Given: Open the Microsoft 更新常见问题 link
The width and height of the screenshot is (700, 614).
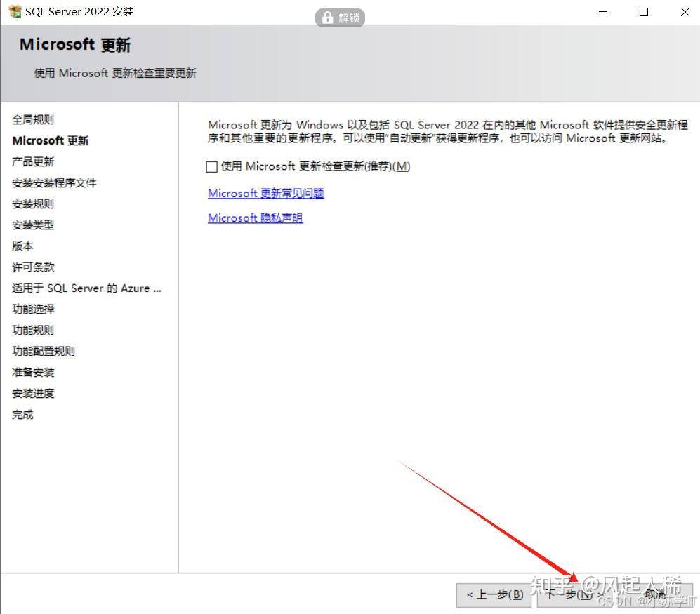Looking at the screenshot, I should (x=265, y=193).
